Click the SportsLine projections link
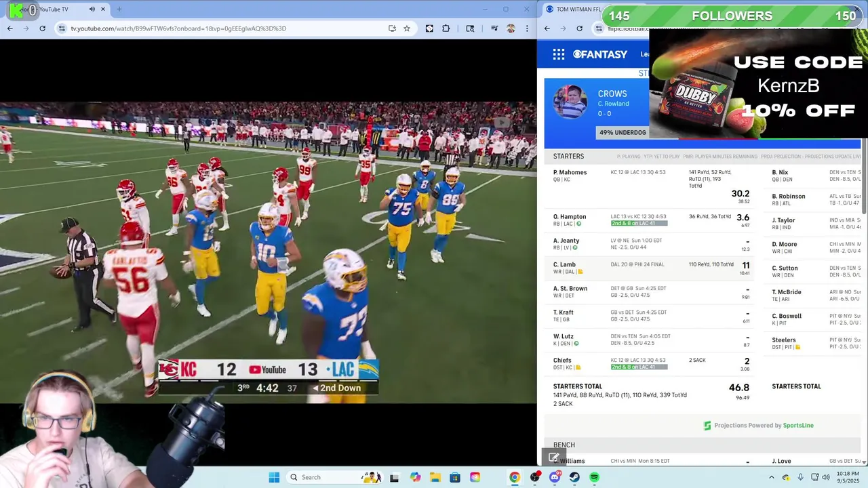 [798, 426]
